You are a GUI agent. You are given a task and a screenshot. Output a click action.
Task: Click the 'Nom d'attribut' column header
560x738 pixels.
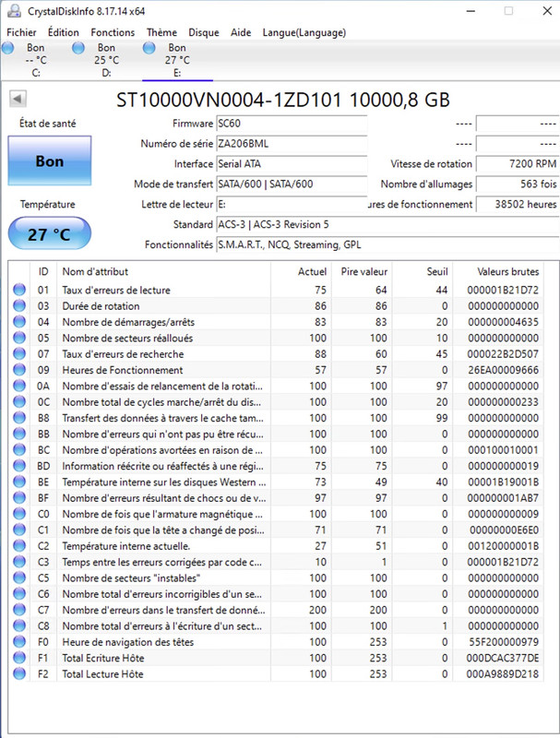click(164, 271)
